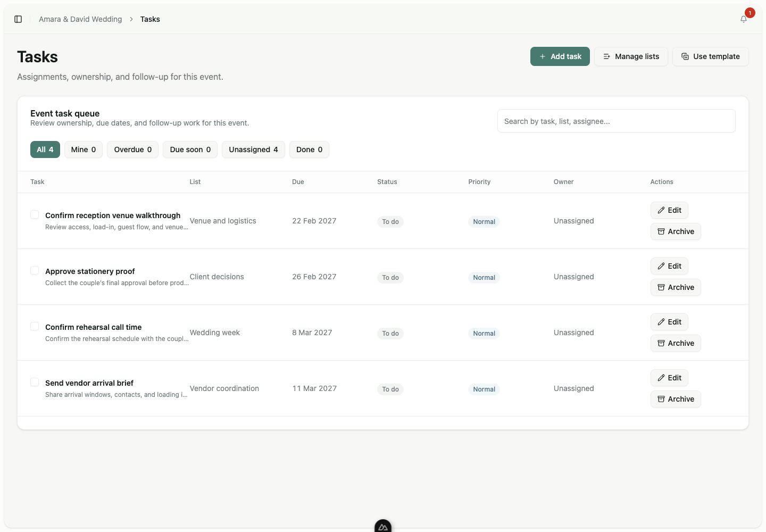Select the Due soon 0 filter tab

coord(190,149)
